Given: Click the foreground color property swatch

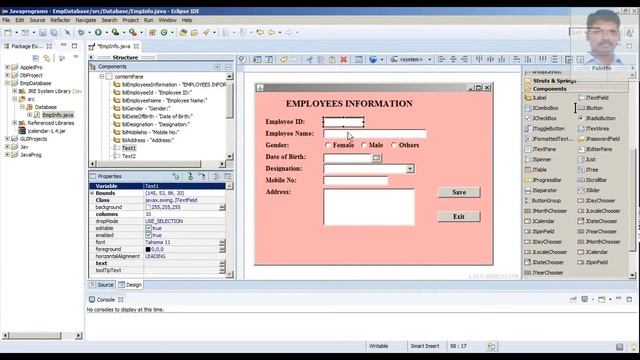Looking at the screenshot, I should [x=148, y=249].
